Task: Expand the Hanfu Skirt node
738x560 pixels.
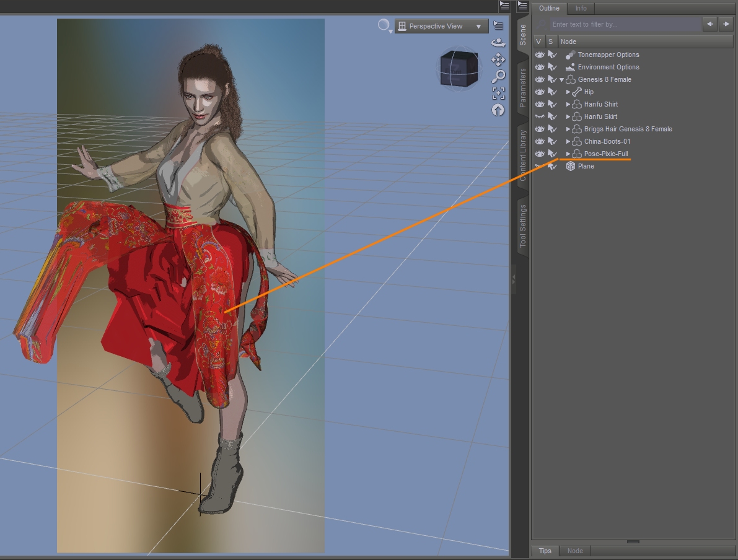Action: coord(568,116)
